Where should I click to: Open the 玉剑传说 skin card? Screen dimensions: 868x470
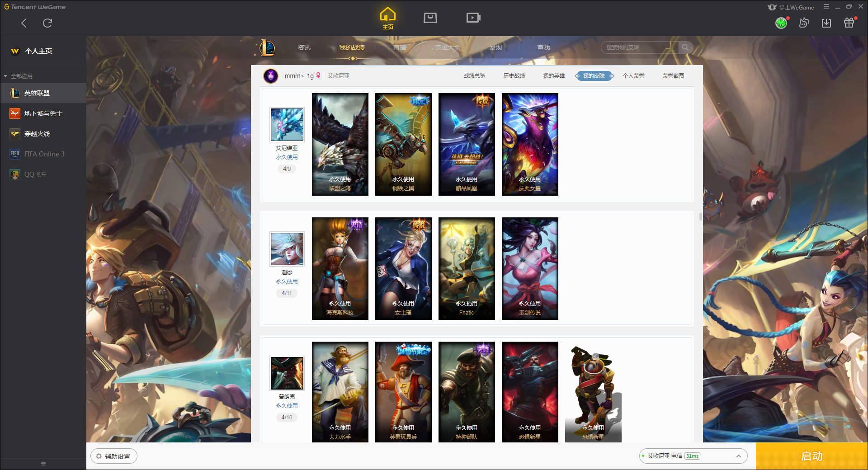click(530, 269)
